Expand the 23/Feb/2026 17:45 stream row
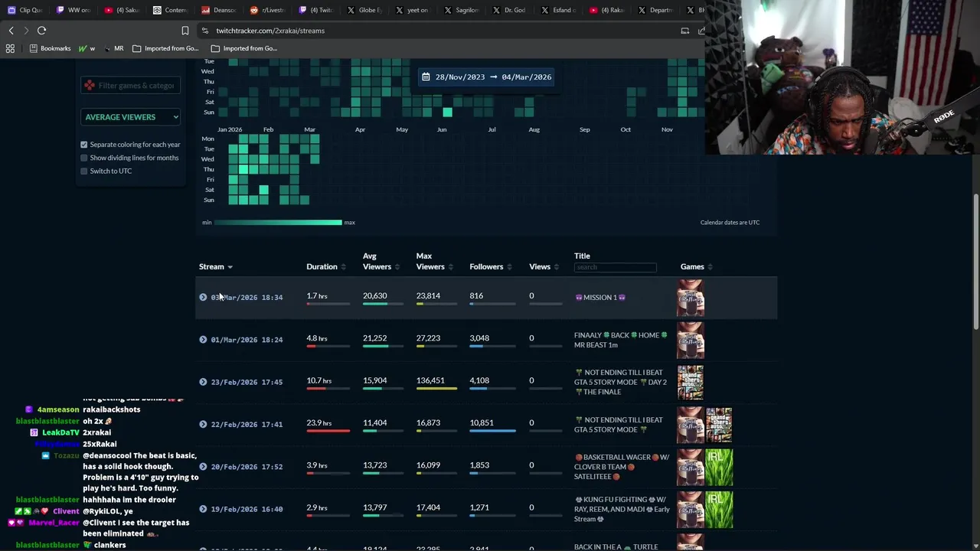The height and width of the screenshot is (551, 980). click(x=203, y=382)
